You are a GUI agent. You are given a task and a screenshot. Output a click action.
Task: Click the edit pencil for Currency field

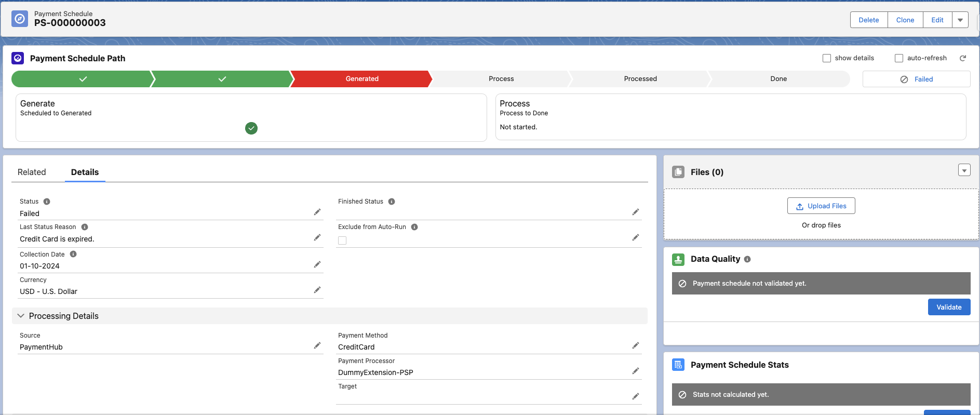(317, 290)
